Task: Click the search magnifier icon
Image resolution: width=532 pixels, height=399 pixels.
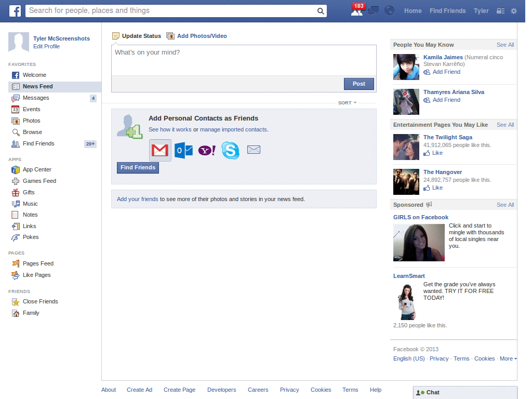Action: coord(320,11)
